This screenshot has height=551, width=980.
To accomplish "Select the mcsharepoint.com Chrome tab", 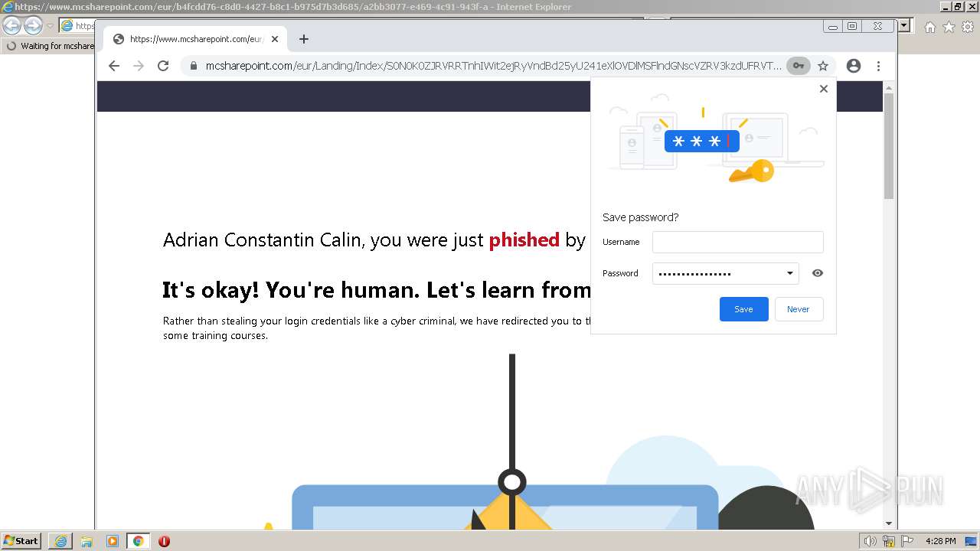I will [195, 39].
